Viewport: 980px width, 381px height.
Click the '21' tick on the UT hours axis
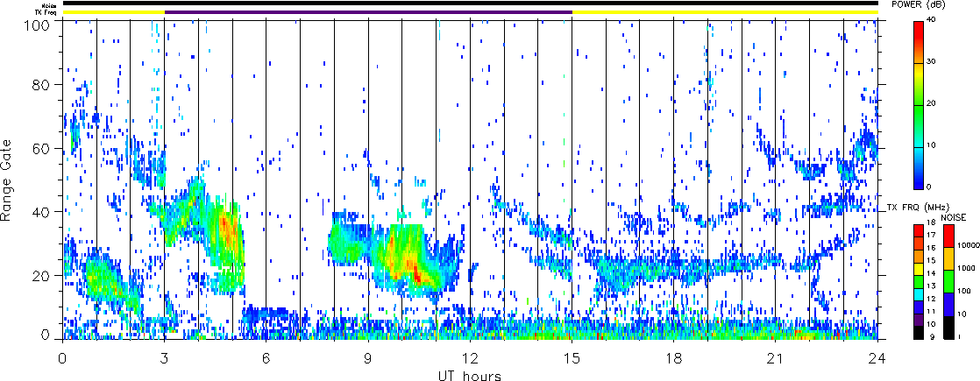(x=776, y=358)
